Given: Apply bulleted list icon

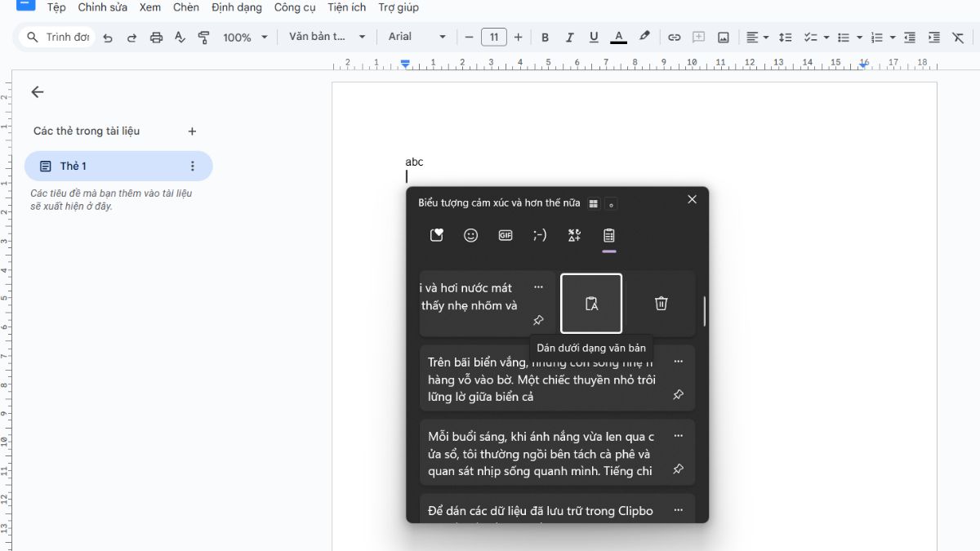Looking at the screenshot, I should click(844, 38).
